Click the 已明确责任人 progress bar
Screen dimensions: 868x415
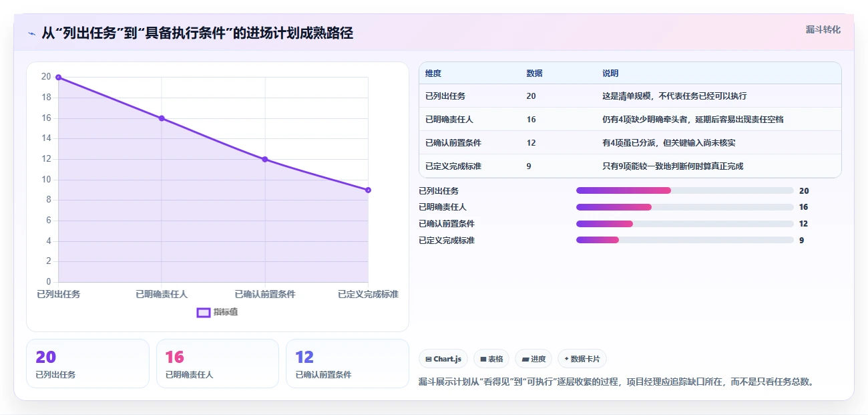pyautogui.click(x=684, y=207)
